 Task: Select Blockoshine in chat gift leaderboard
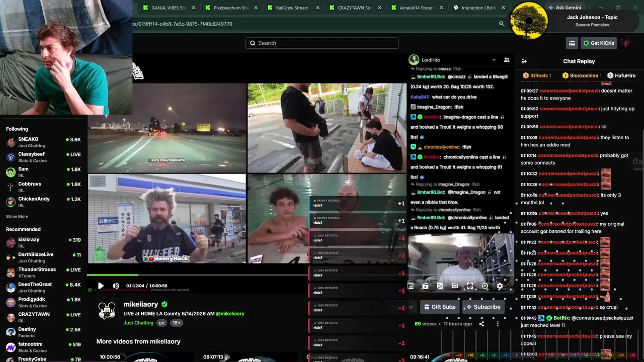tap(582, 75)
